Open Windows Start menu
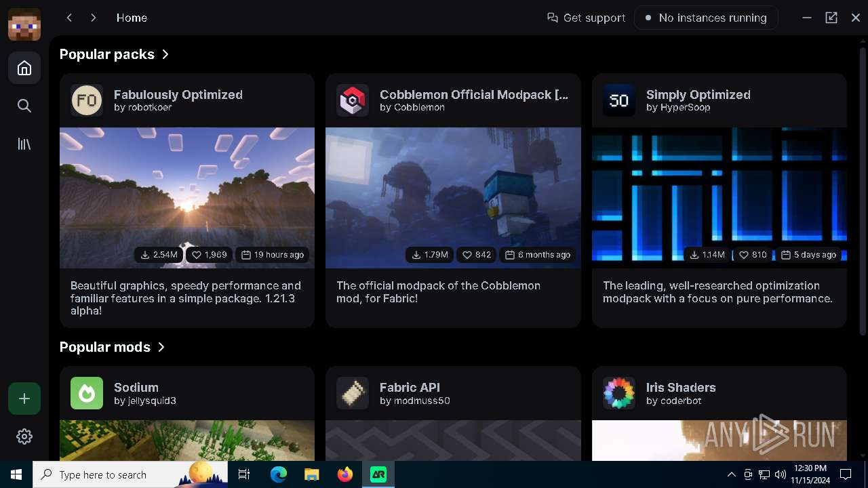Viewport: 868px width, 488px height. [x=16, y=474]
